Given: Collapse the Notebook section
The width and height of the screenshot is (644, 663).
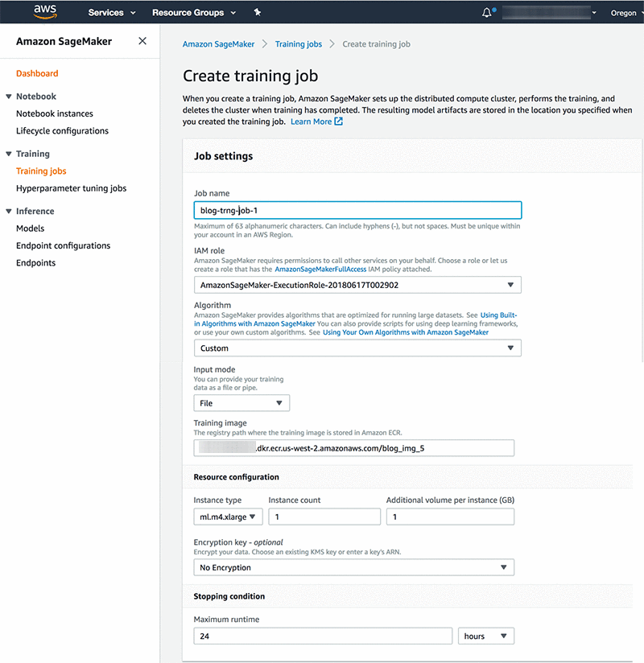Looking at the screenshot, I should (9, 97).
